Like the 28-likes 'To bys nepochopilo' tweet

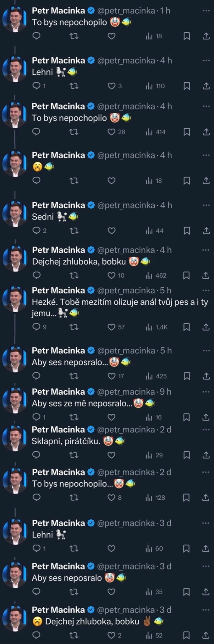112,132
